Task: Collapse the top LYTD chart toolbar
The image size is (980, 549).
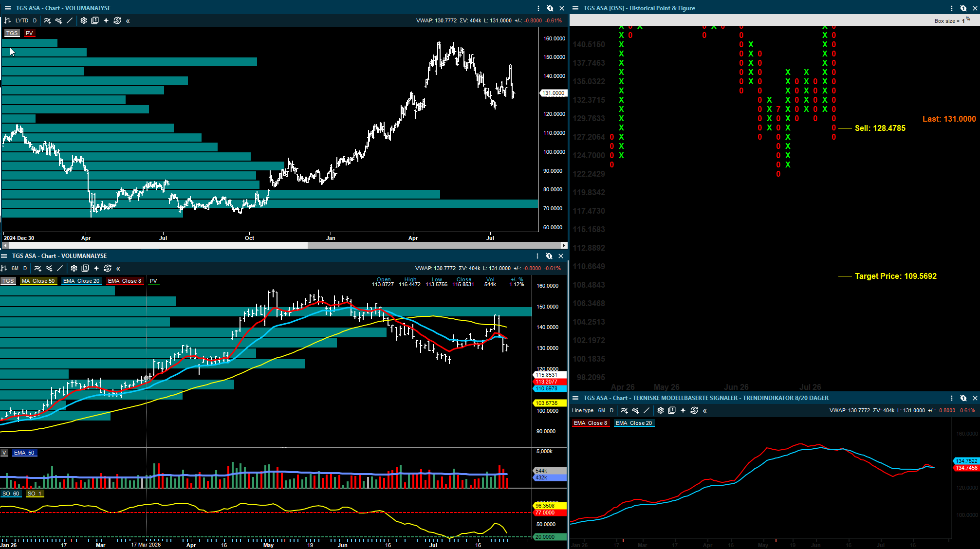Action: tap(128, 21)
